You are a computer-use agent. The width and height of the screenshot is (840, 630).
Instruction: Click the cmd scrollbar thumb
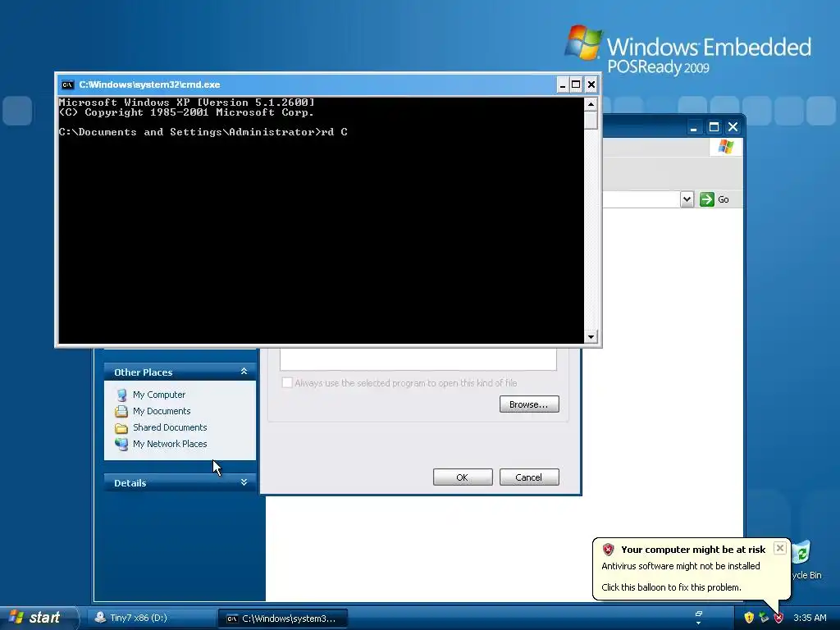click(x=591, y=120)
